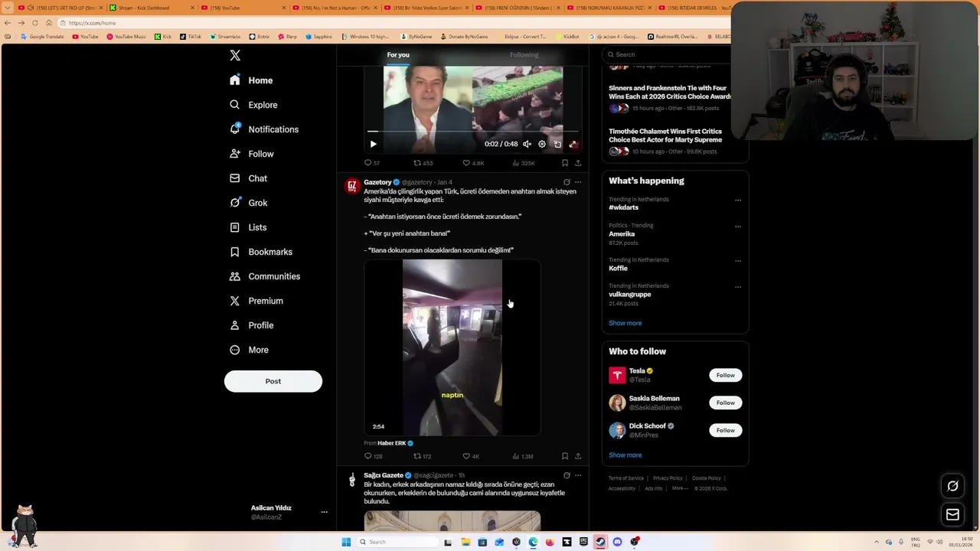This screenshot has height=551, width=980.
Task: Open Lists in the sidebar
Action: coord(248,227)
